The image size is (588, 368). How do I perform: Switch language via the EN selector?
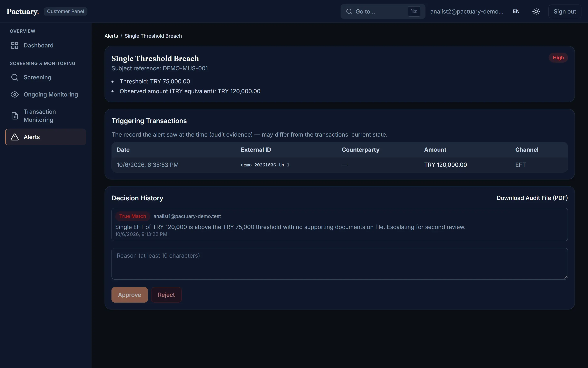[x=516, y=11]
